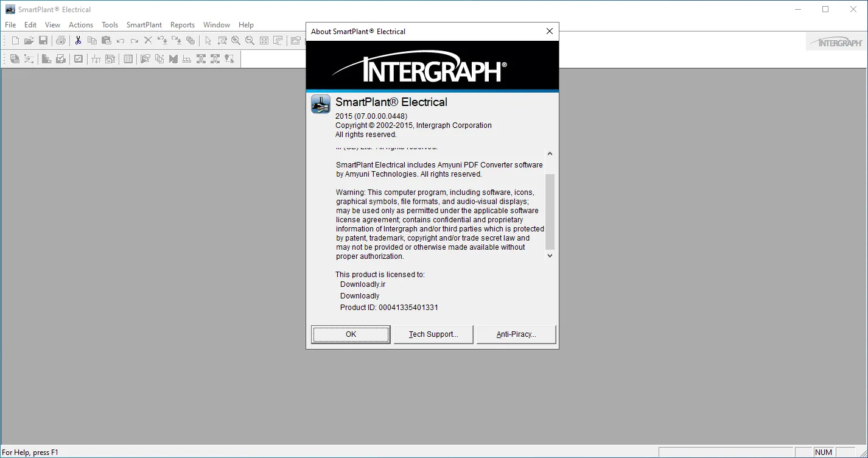Screen dimensions: 868x458
Task: Click the staircase-shaped toolbar icon
Action: pos(46,59)
